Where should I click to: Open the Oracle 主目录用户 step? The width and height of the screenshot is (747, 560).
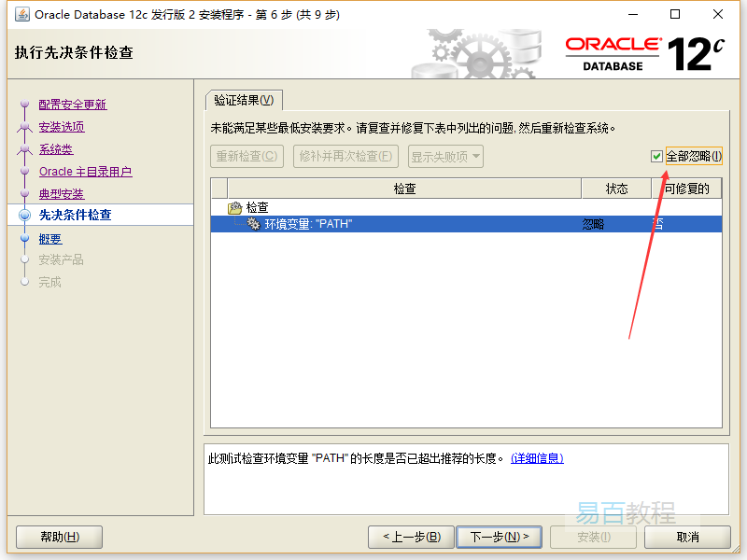click(85, 172)
